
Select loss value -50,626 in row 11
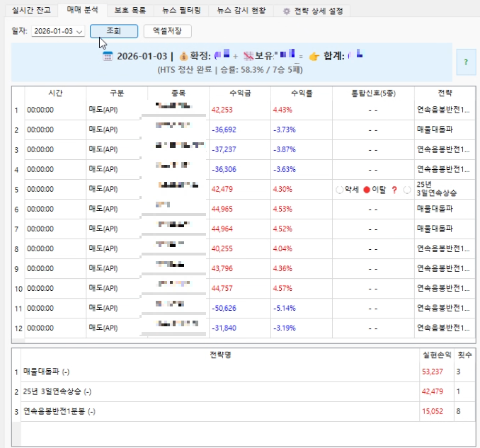(224, 309)
